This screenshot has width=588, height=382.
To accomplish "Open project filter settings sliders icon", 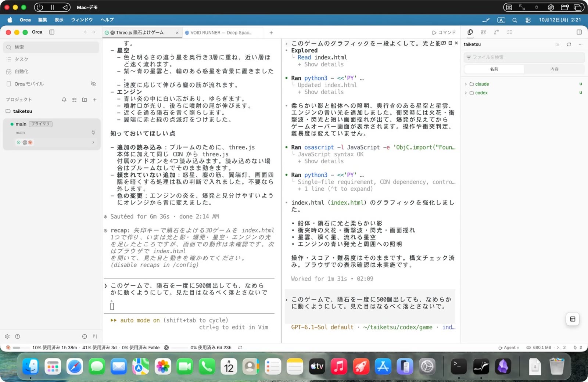I will 74,100.
